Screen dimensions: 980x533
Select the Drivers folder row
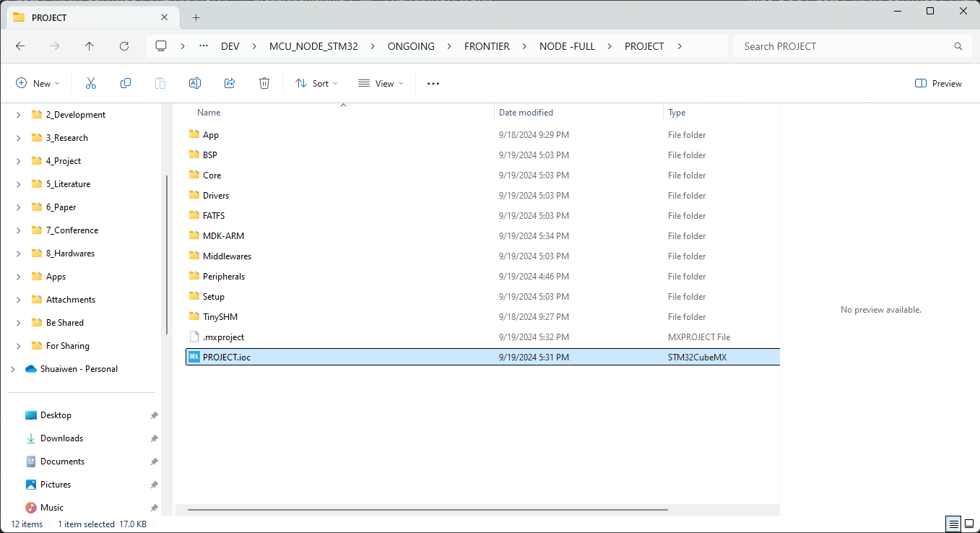coord(482,195)
